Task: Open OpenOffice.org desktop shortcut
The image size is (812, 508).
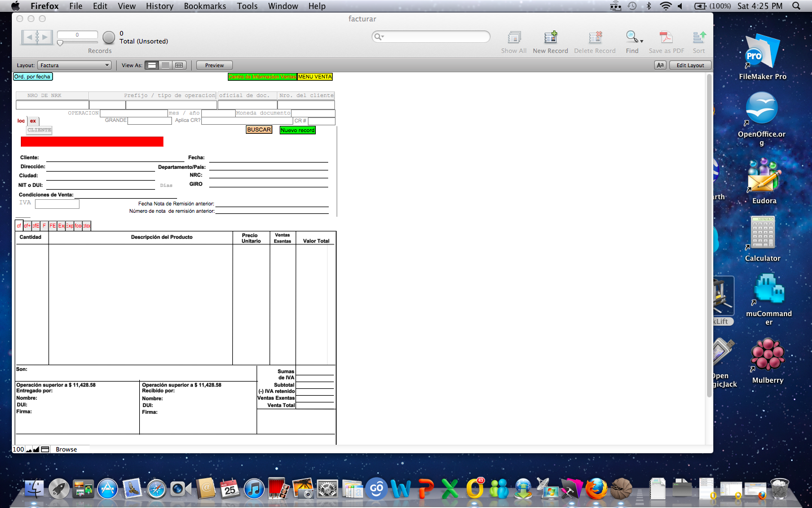Action: (x=761, y=119)
